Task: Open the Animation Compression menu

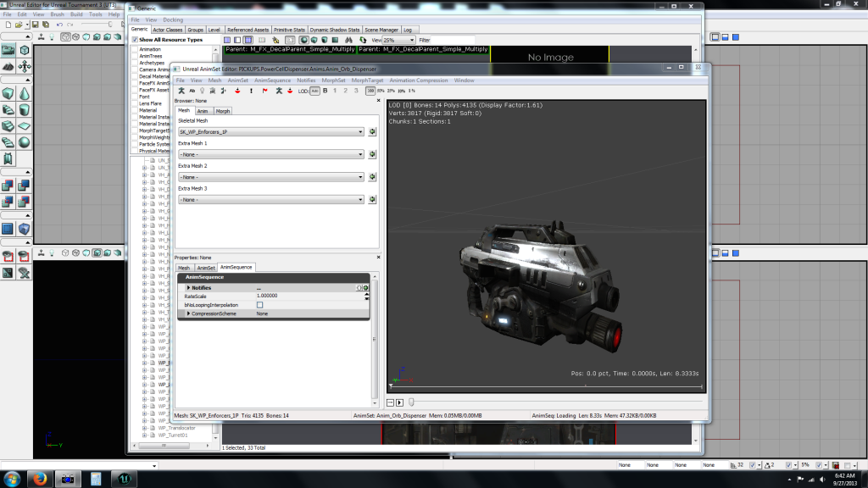Action: pyautogui.click(x=419, y=80)
